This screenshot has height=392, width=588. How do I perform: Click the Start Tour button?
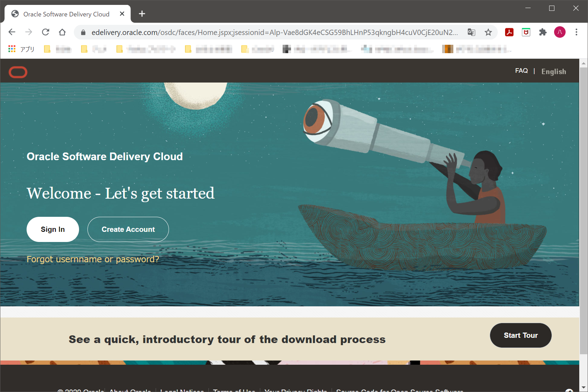[521, 335]
